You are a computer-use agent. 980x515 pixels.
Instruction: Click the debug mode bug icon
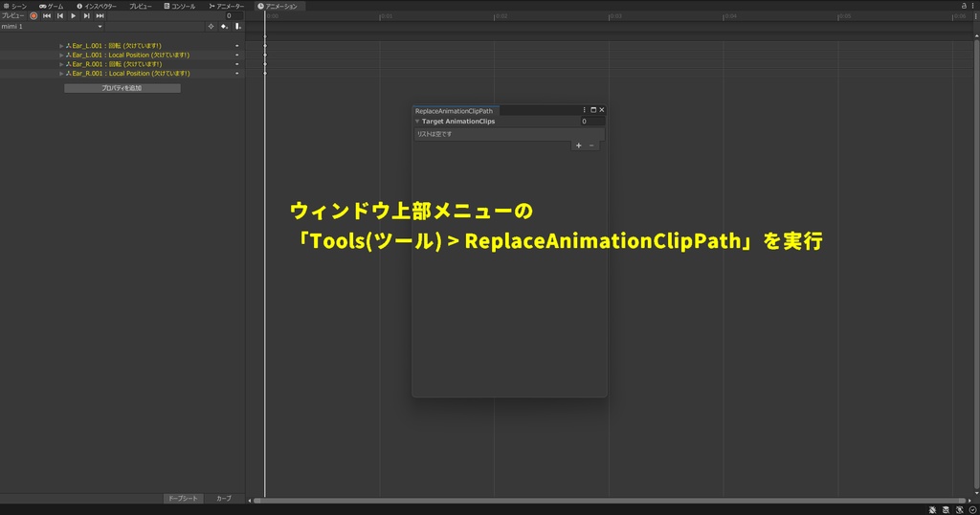tap(932, 510)
